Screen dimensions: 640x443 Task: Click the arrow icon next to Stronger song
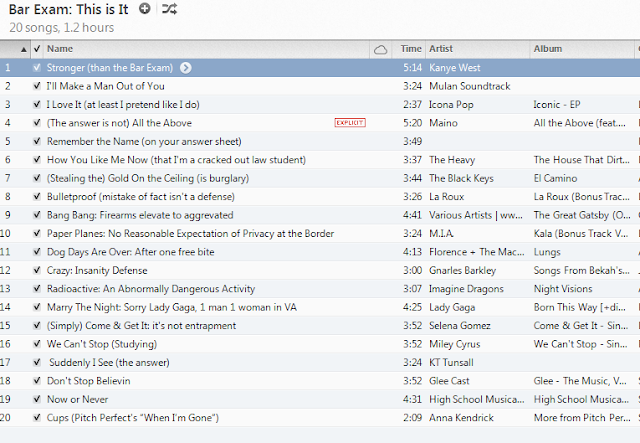click(x=186, y=68)
